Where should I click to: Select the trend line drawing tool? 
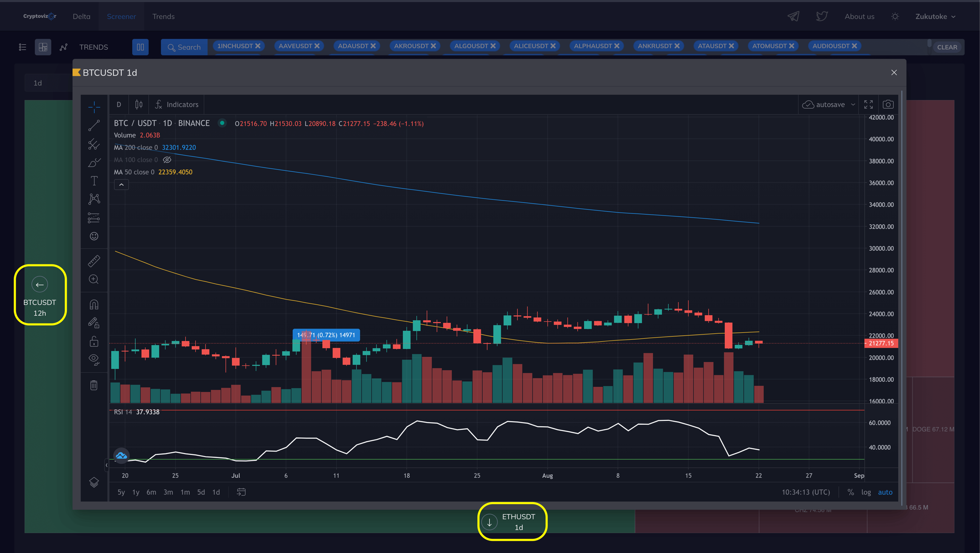point(94,125)
